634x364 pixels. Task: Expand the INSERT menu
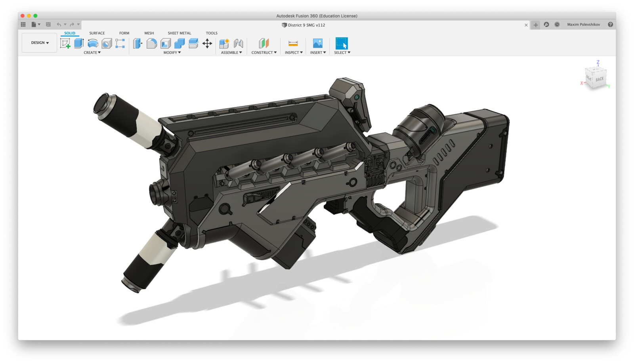pos(318,53)
